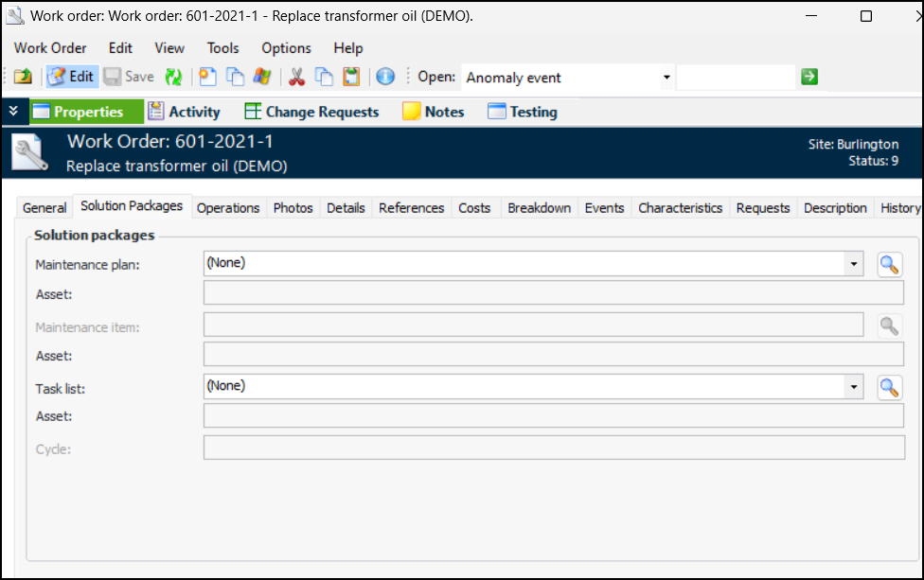Click the empty field next to Open dropdown

(736, 78)
